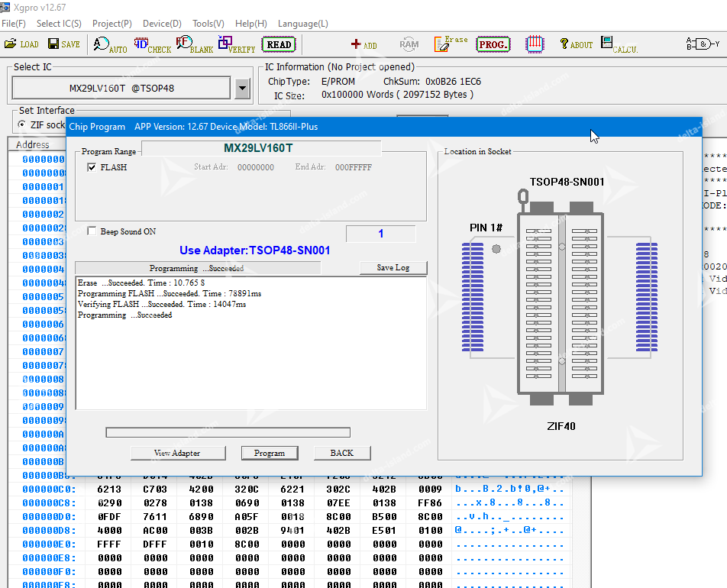Image resolution: width=727 pixels, height=588 pixels.
Task: Open the Project(P) menu
Action: click(111, 23)
